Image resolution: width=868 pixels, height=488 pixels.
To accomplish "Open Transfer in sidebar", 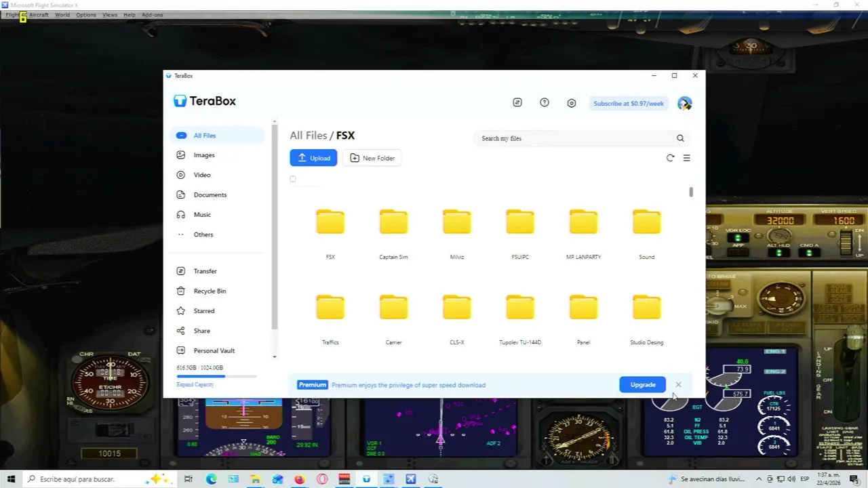I will coord(217,271).
